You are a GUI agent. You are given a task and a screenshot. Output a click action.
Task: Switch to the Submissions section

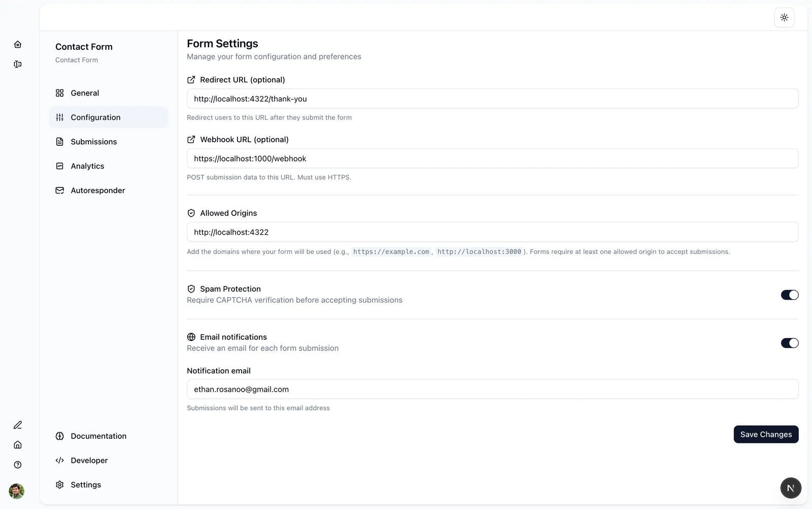tap(94, 142)
